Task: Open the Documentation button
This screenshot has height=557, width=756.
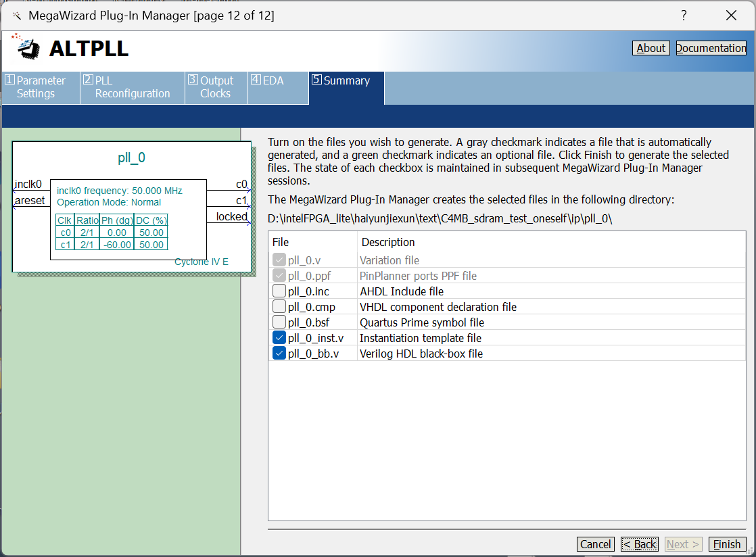Action: tap(711, 48)
